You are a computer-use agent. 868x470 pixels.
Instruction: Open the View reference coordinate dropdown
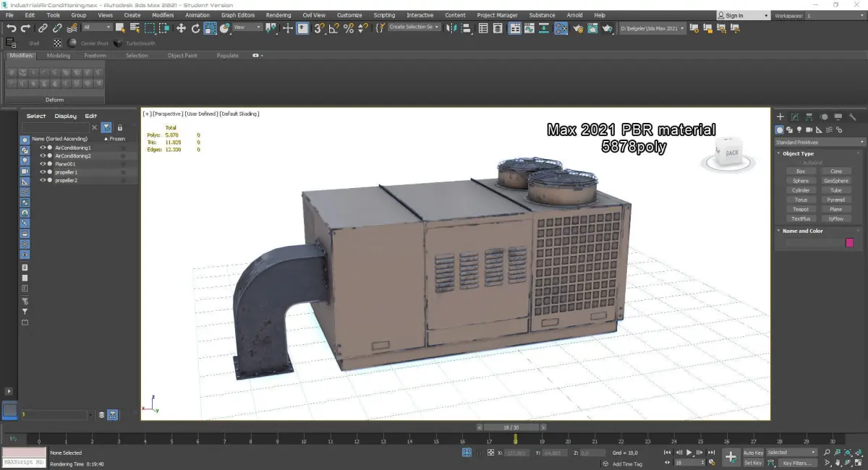click(248, 27)
